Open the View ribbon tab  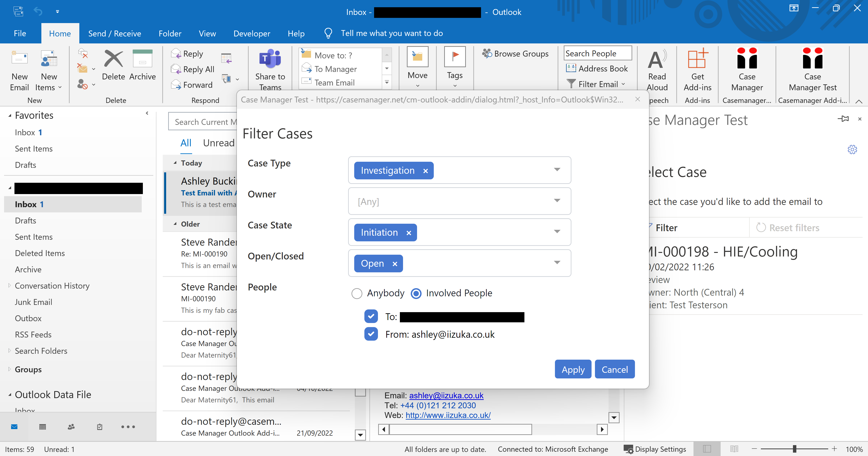(x=207, y=33)
